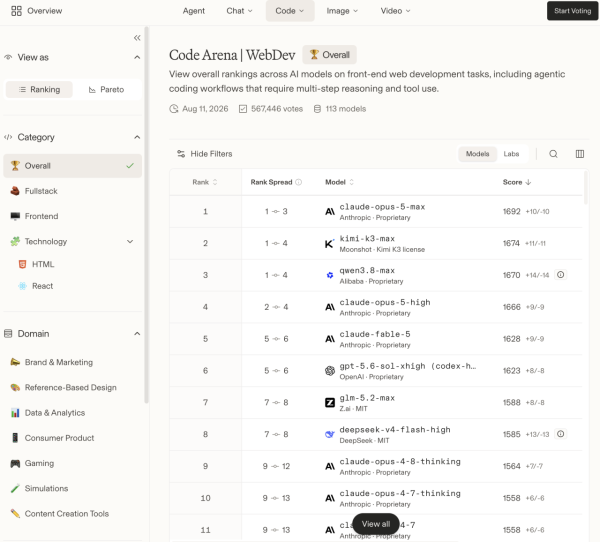Click the Z.ai logo beside glm-5.2-max
The width and height of the screenshot is (600, 542).
(330, 402)
